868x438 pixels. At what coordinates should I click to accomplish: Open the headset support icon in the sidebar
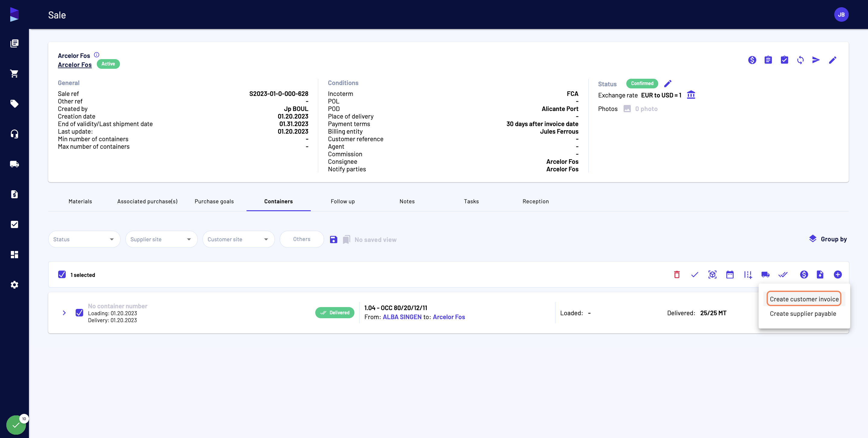[x=14, y=134]
